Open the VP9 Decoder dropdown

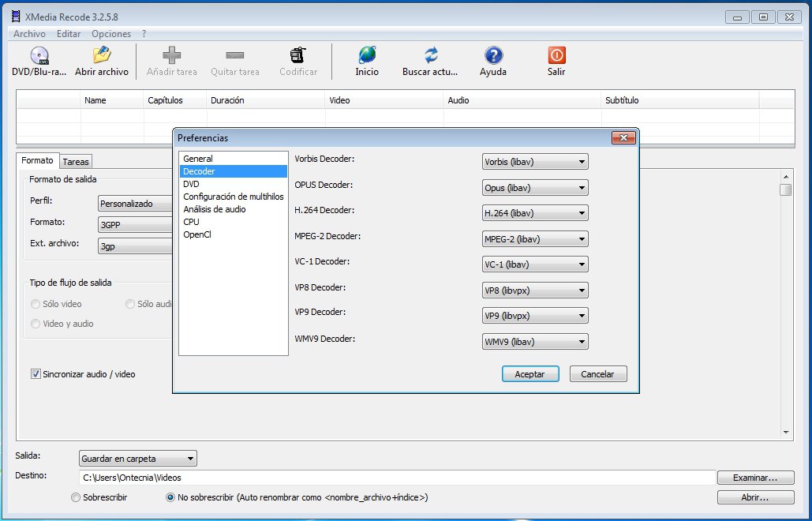click(535, 316)
